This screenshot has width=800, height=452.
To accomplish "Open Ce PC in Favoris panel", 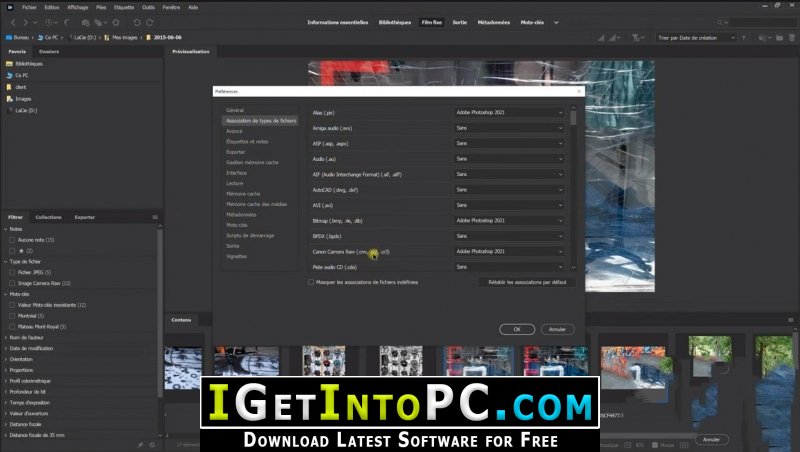I will 21,75.
